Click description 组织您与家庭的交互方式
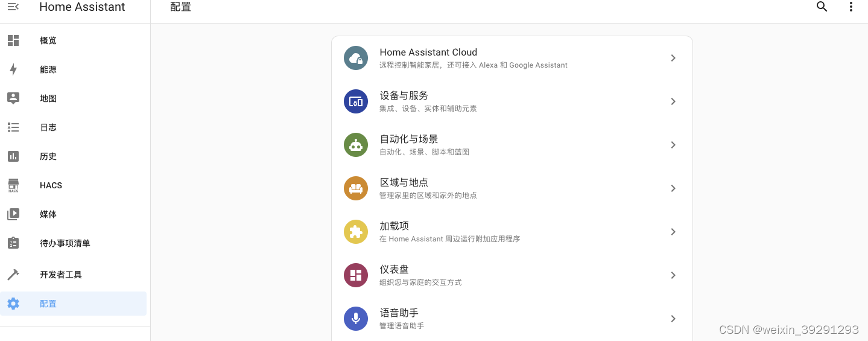Viewport: 868px width, 341px height. (x=420, y=282)
